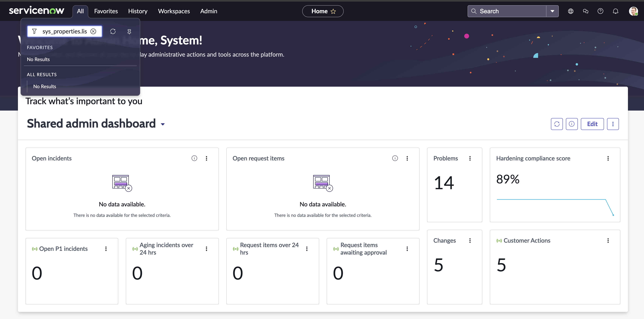Clear the sys_properties filter text
644x319 pixels.
pyautogui.click(x=93, y=31)
